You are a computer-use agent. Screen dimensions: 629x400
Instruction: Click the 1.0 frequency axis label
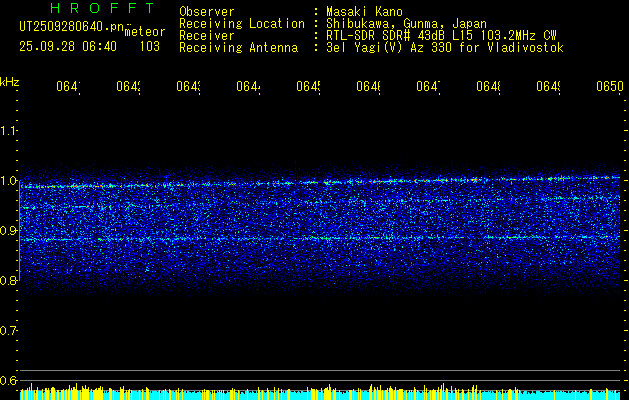pyautogui.click(x=9, y=181)
